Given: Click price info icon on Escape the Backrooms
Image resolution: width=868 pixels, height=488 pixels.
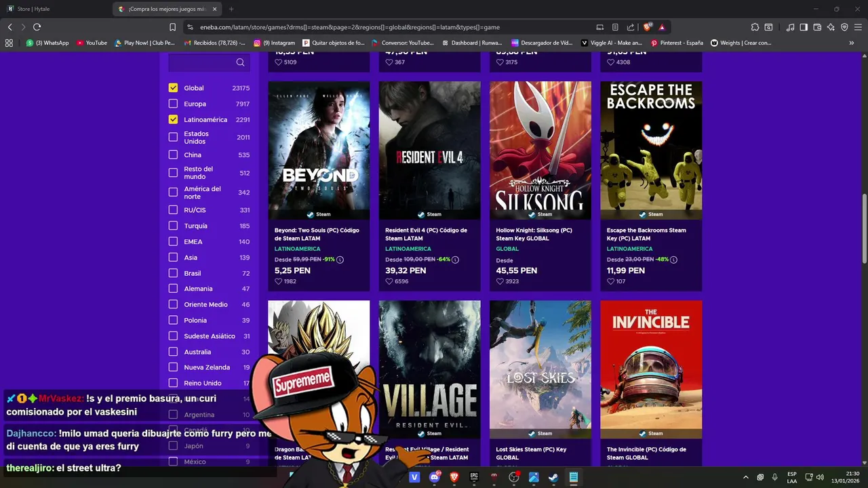Looking at the screenshot, I should (673, 260).
